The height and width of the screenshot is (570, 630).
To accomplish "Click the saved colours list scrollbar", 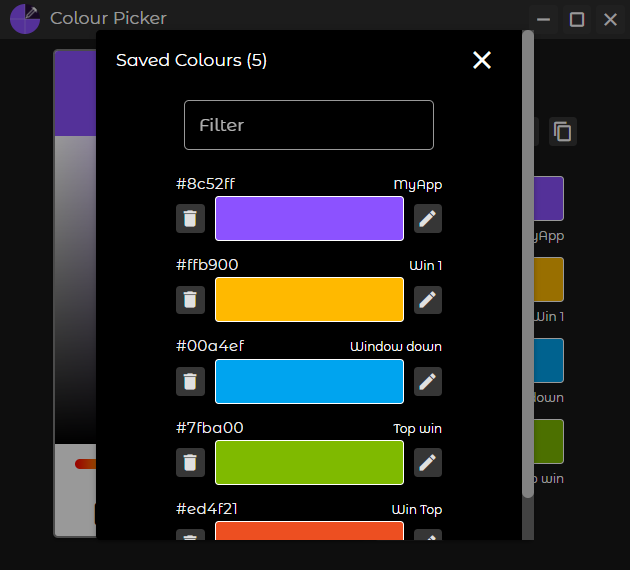I will click(x=527, y=260).
